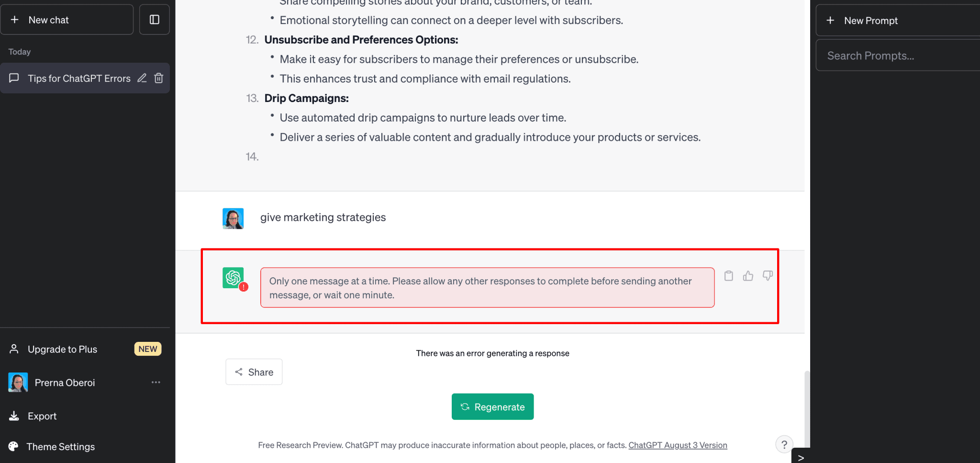Open the ChatGPT August 3 Version link

coord(678,445)
